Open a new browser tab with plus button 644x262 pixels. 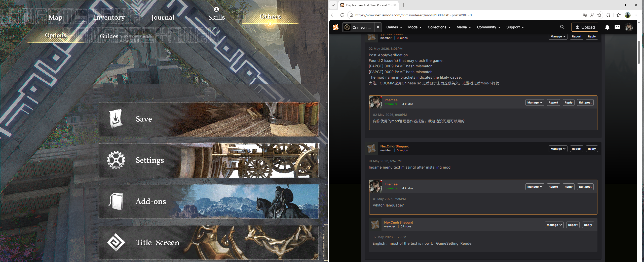pos(404,5)
